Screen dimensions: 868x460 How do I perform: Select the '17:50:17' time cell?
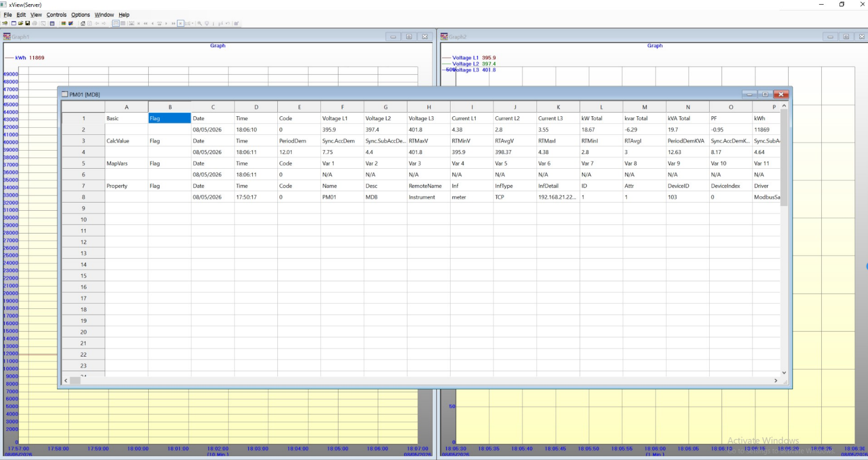click(256, 197)
